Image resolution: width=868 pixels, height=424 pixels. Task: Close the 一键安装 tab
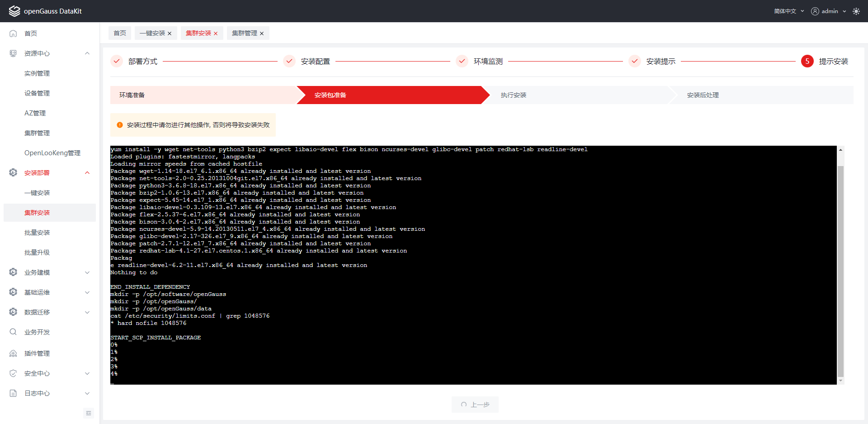tap(170, 33)
